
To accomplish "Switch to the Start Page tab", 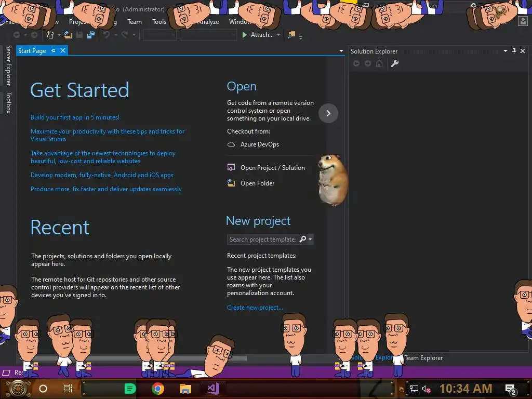I will (32, 50).
